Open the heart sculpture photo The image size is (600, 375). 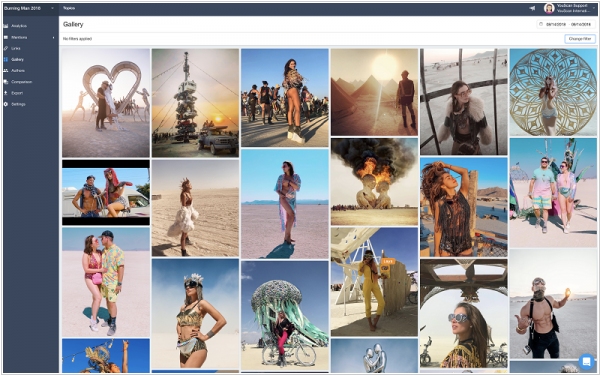(106, 103)
